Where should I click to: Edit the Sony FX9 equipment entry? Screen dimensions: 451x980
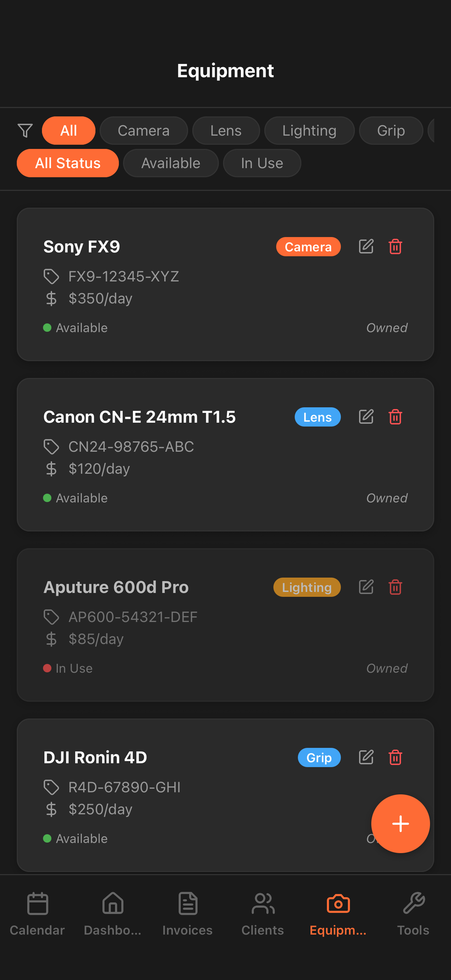pyautogui.click(x=366, y=246)
